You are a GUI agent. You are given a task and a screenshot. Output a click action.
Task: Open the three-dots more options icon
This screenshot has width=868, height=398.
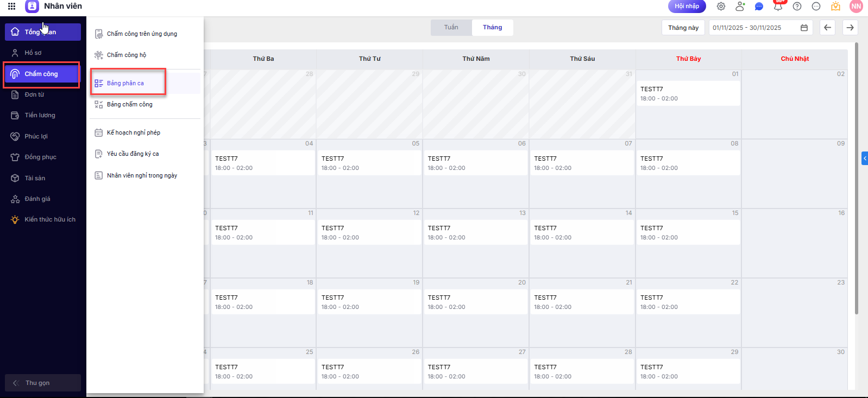click(x=816, y=7)
